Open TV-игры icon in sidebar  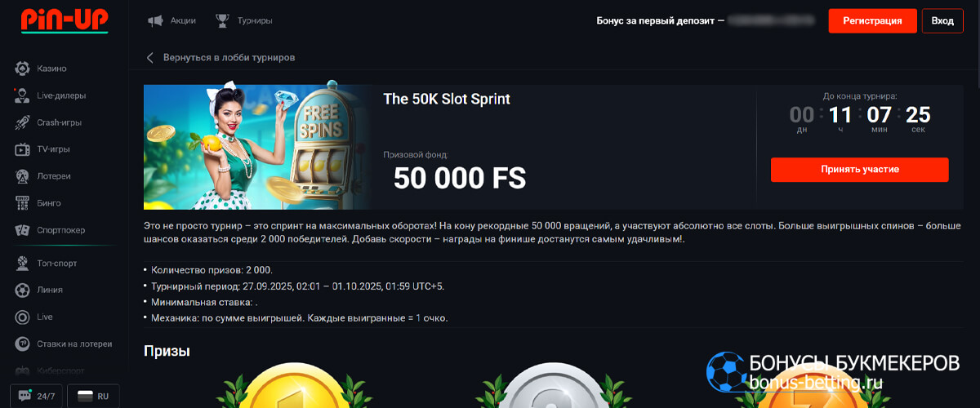pos(22,149)
